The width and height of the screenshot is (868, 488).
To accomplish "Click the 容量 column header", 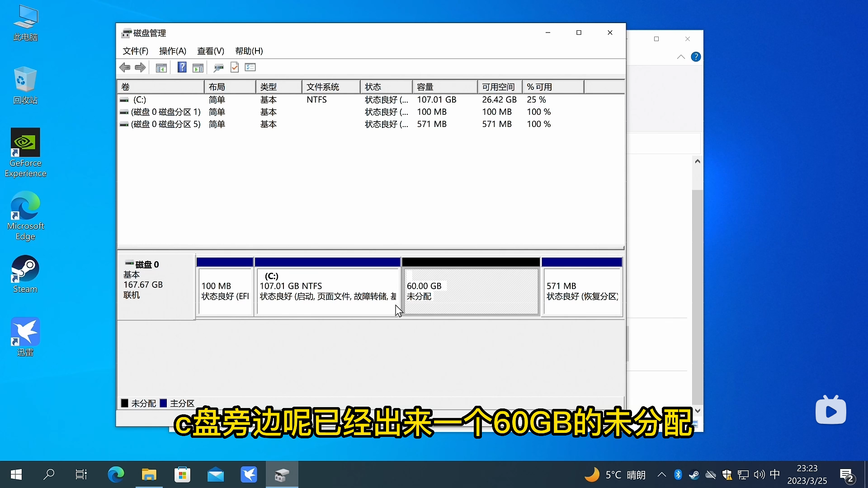I will tap(425, 87).
